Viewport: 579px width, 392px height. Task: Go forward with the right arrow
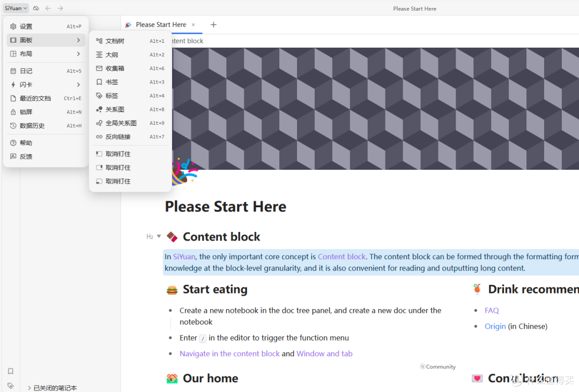tap(60, 8)
